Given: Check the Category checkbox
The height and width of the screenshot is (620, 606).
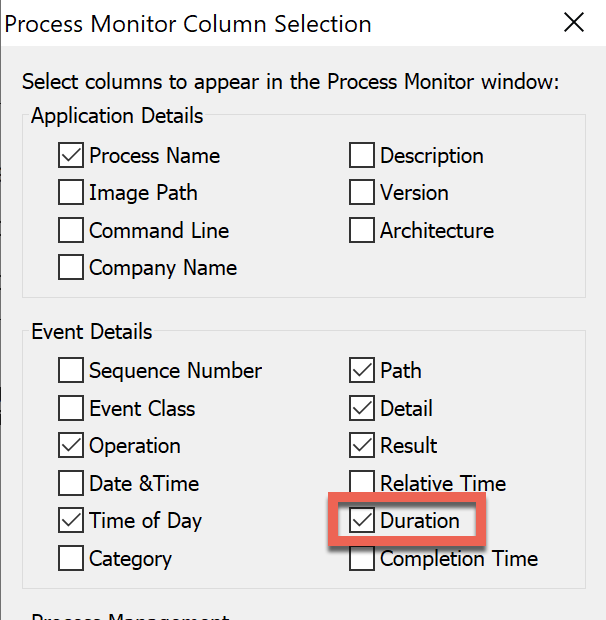Looking at the screenshot, I should point(71,558).
